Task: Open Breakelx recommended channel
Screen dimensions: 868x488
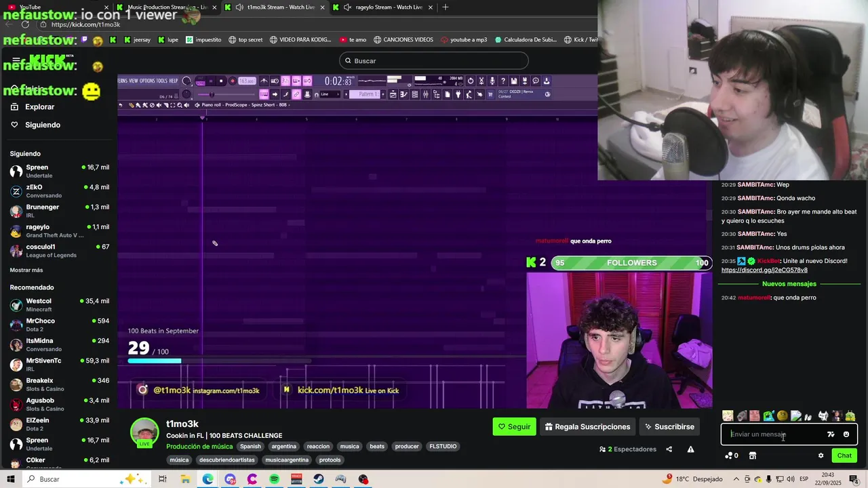Action: point(59,384)
